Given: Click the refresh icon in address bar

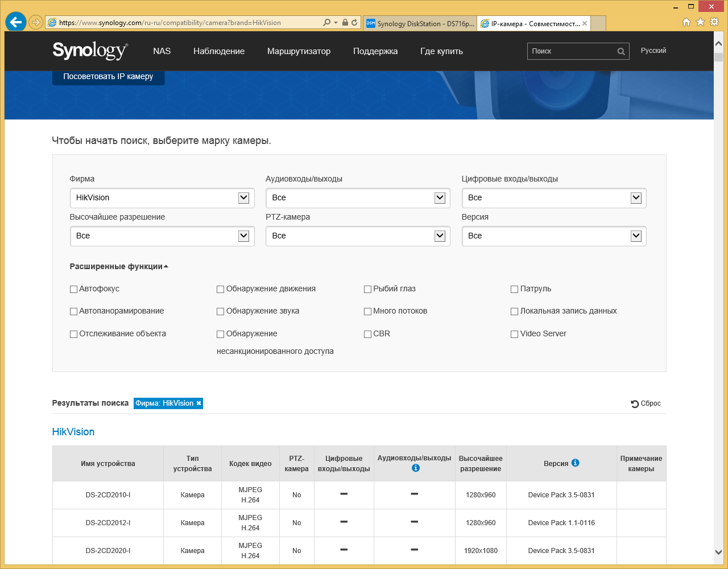Looking at the screenshot, I should [x=355, y=23].
